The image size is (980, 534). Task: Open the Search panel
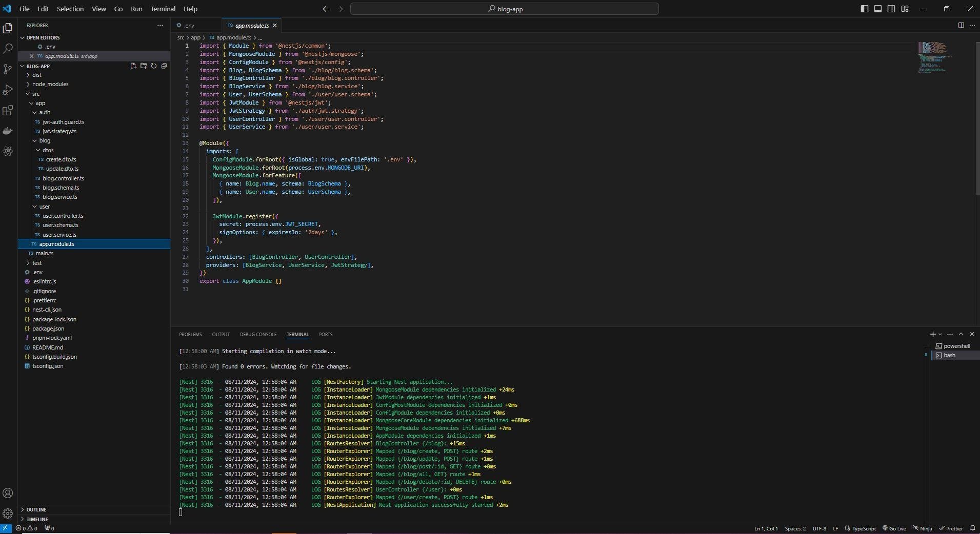coord(8,49)
